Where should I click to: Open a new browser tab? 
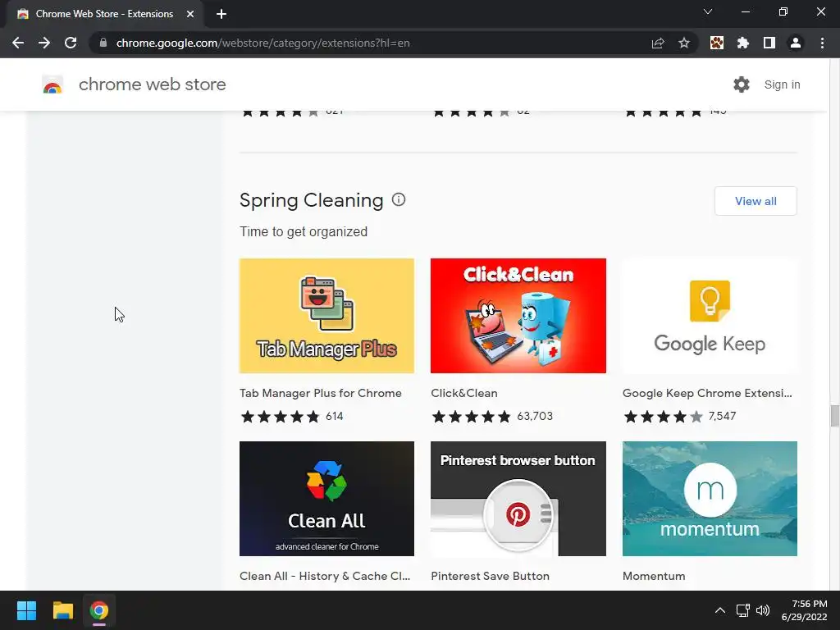click(221, 14)
